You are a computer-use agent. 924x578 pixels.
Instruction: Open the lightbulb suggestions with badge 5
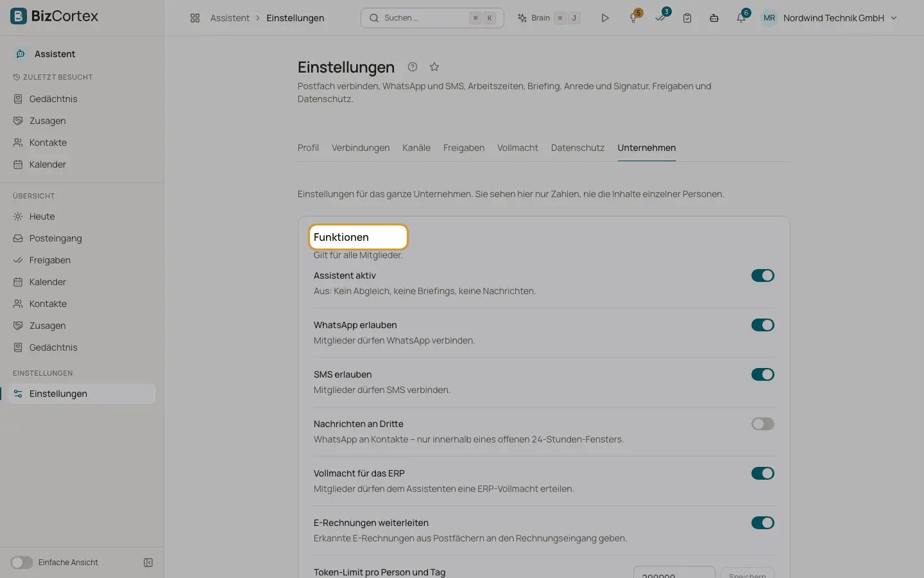(x=634, y=17)
